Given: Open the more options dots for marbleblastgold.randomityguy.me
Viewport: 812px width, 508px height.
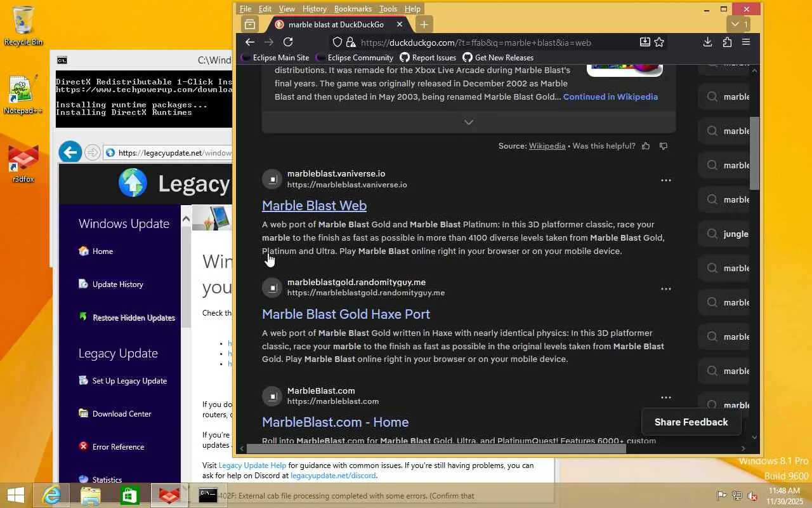Looking at the screenshot, I should click(666, 289).
